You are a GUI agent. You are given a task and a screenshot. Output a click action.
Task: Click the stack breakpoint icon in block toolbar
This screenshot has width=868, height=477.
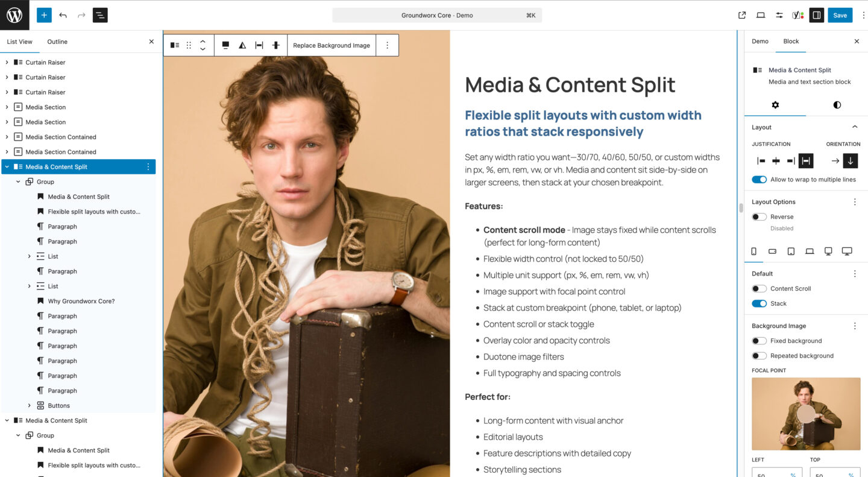point(275,45)
